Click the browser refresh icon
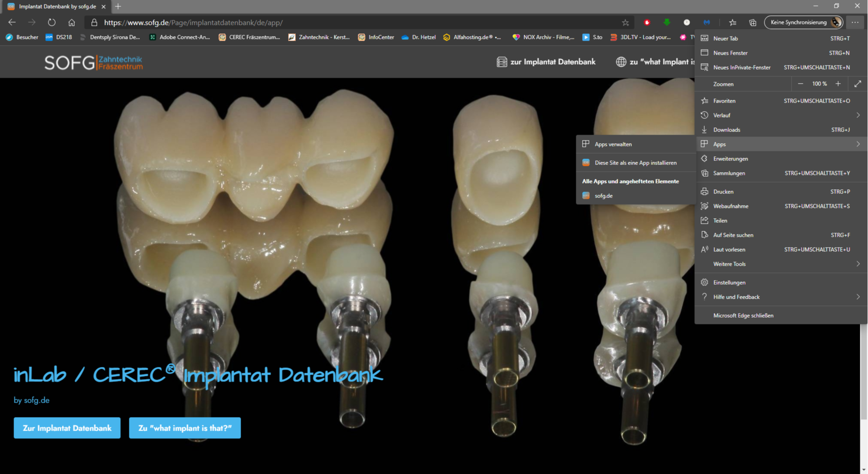 point(52,23)
